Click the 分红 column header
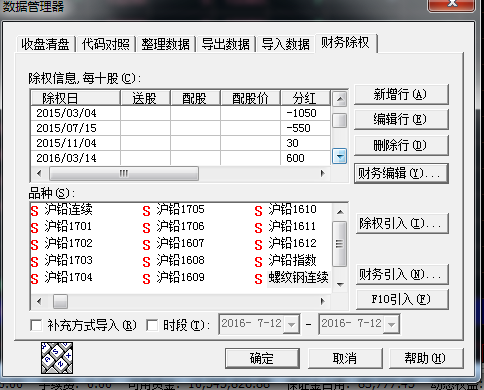 [x=306, y=98]
